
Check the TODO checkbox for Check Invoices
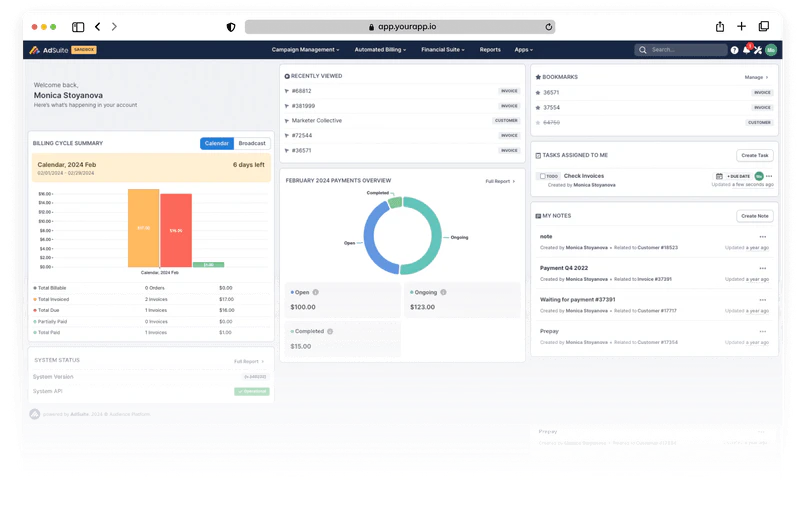[x=542, y=177]
